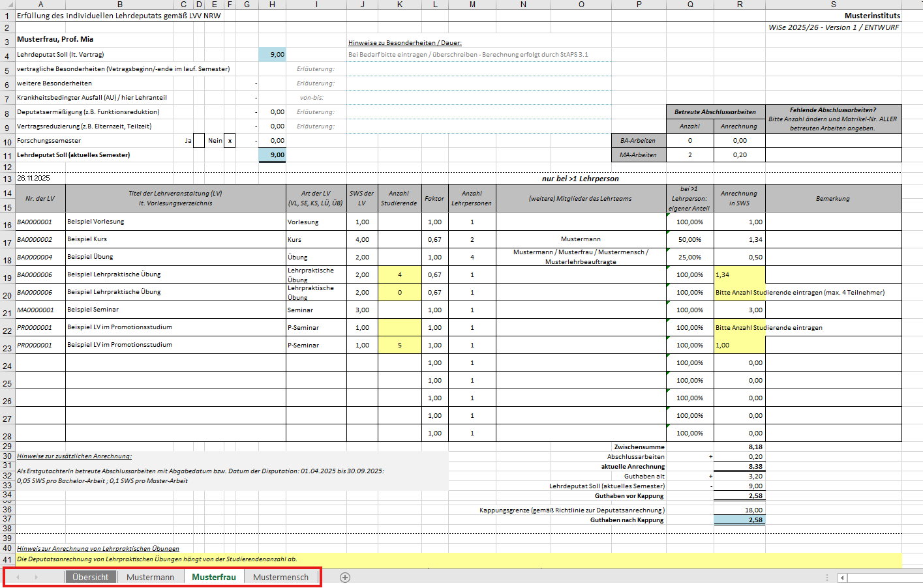Tick the empty Ja box for Forschungssemester
923x588 pixels.
pos(199,140)
